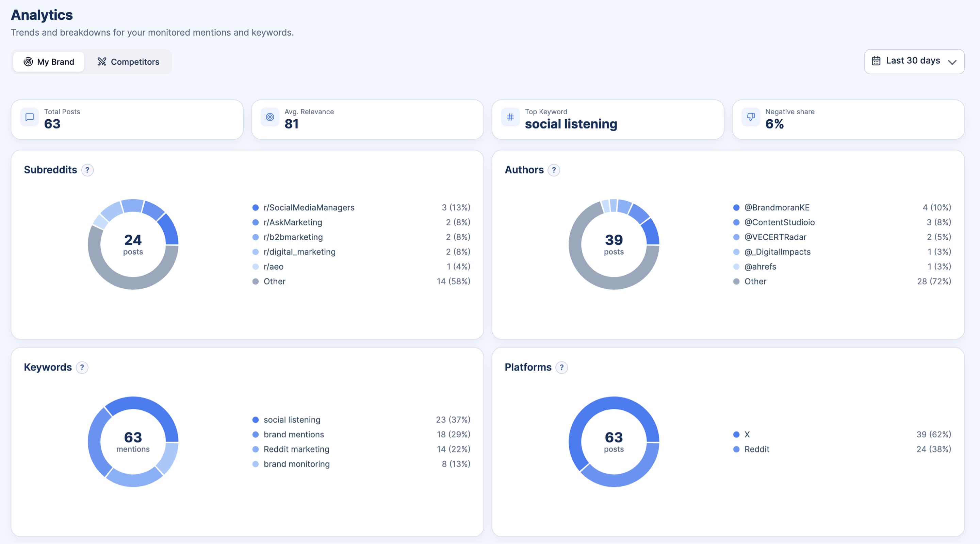Click the Platforms donut chart center showing 63 posts
Viewport: 980px width, 544px height.
614,442
